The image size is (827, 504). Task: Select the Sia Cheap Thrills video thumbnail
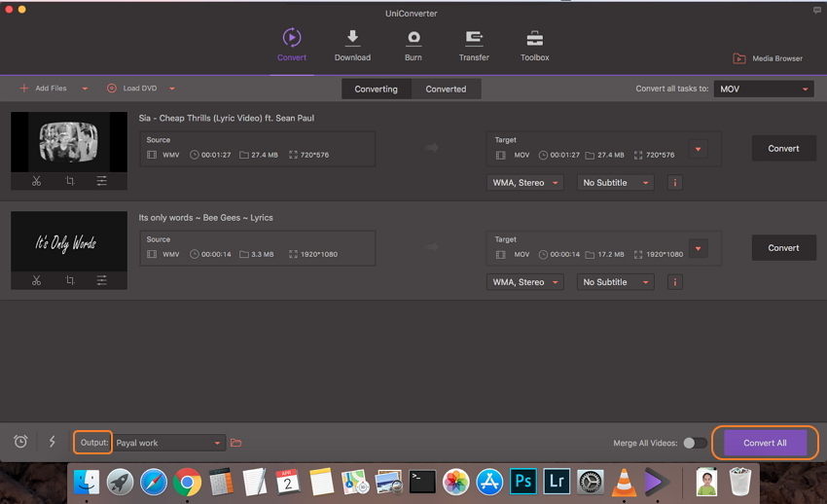coord(69,142)
